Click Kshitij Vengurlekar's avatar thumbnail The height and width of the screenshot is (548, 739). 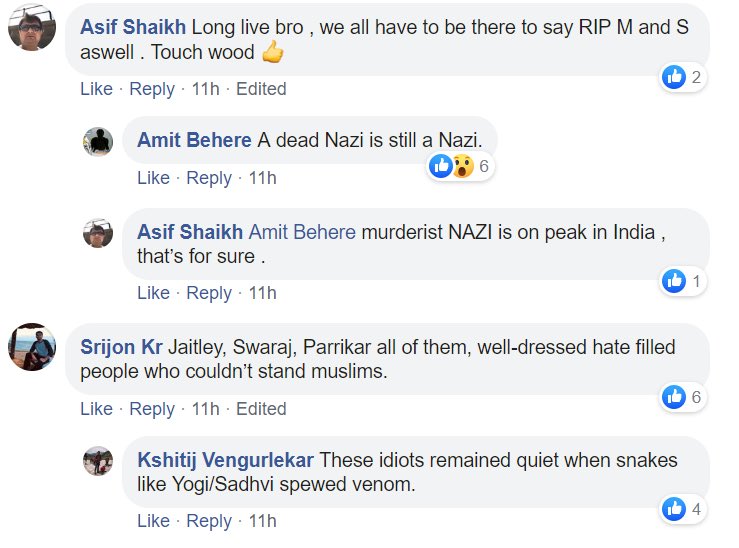point(98,460)
